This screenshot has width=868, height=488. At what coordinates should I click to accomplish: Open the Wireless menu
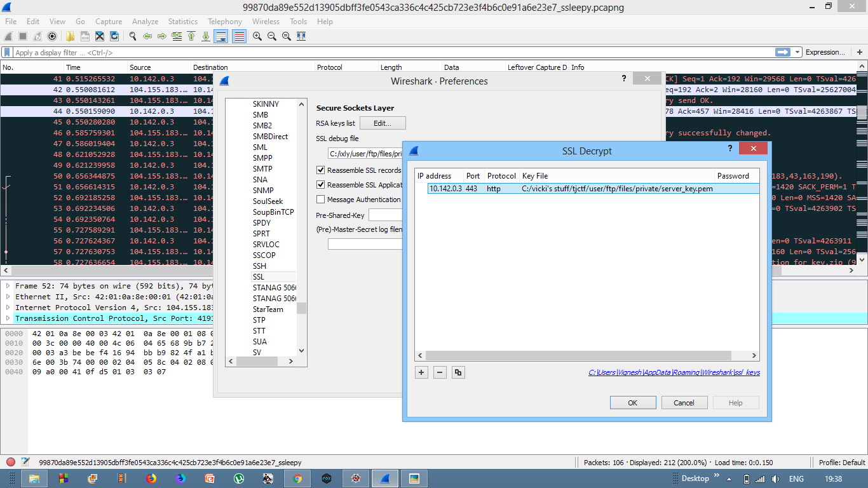(266, 21)
